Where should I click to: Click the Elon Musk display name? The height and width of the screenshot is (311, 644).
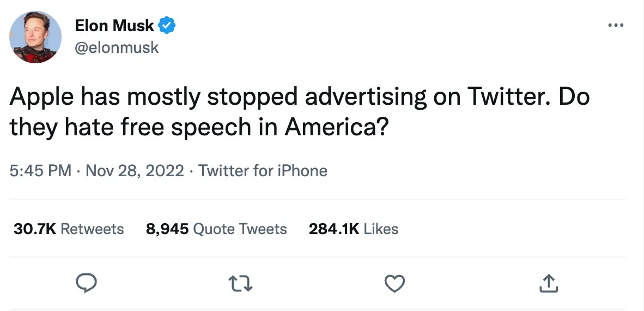(x=114, y=26)
